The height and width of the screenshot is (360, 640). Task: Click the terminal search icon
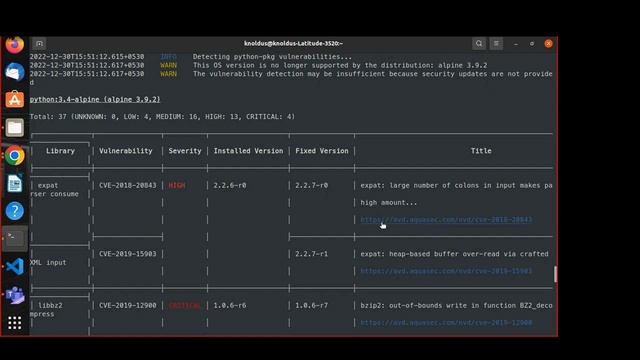[x=479, y=43]
